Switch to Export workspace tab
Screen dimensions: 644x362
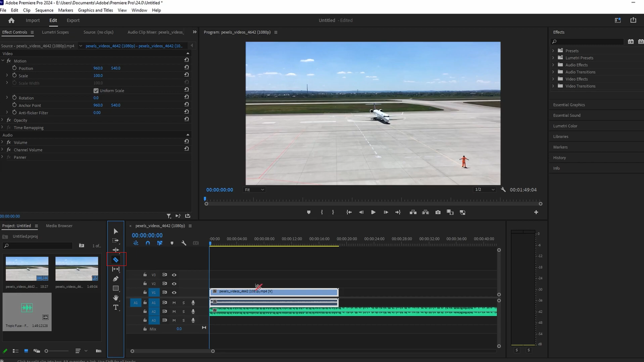tap(73, 21)
